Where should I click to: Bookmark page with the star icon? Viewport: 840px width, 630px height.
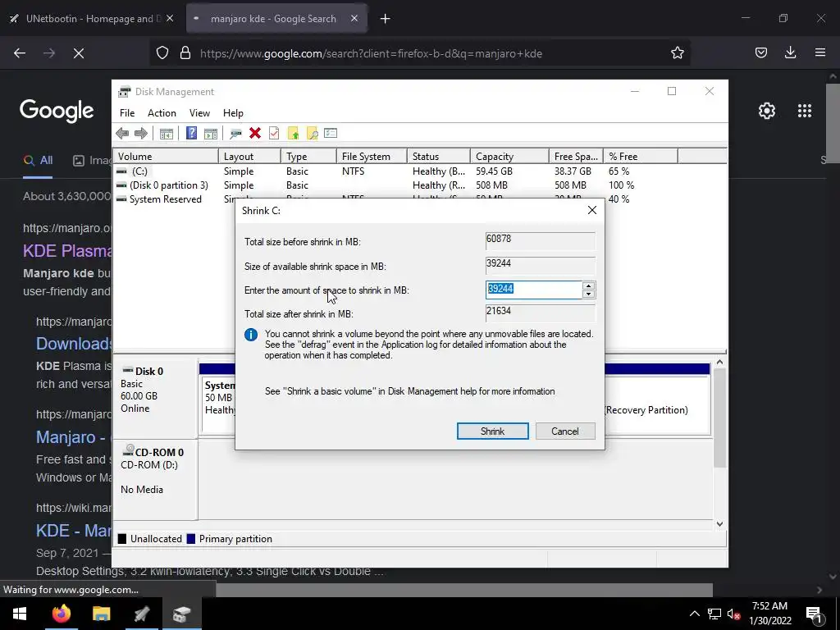point(677,52)
